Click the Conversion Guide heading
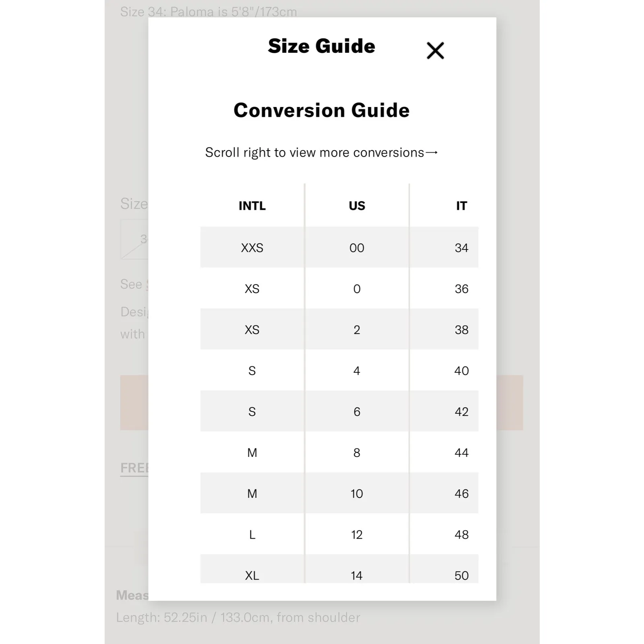Image resolution: width=644 pixels, height=644 pixels. click(321, 110)
